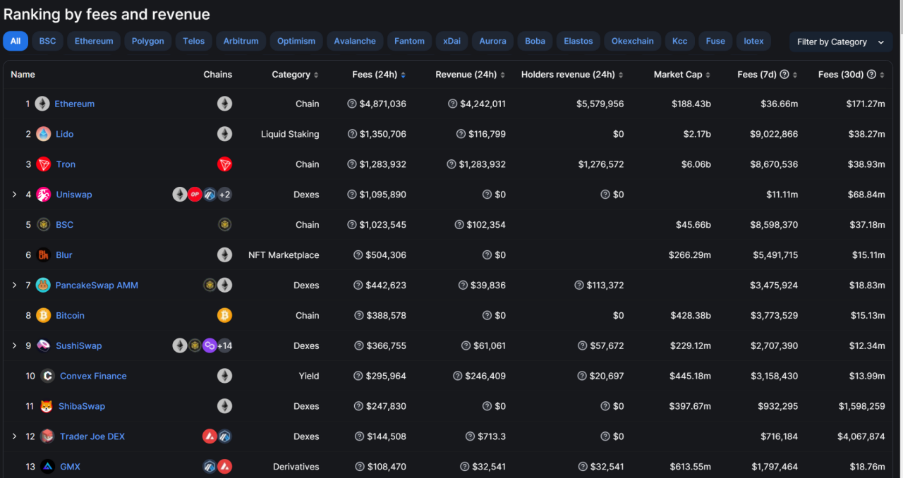Image resolution: width=903 pixels, height=478 pixels.
Task: Filter ranking by Ethereum chain tab
Action: (x=94, y=41)
